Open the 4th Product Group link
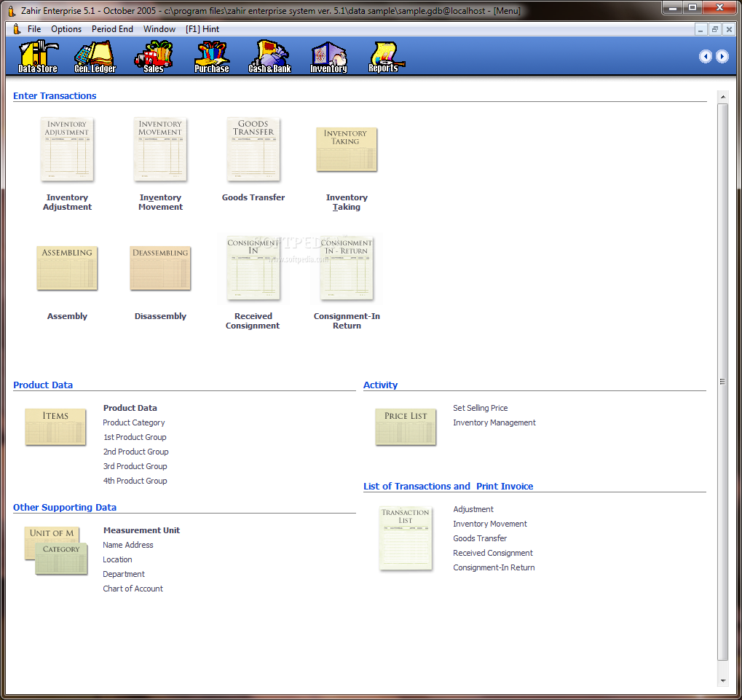 [x=135, y=481]
